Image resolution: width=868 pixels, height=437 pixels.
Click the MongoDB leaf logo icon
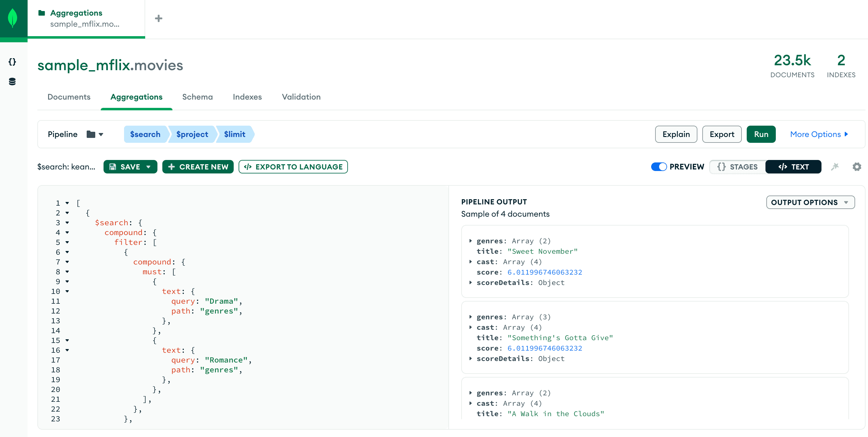(13, 18)
